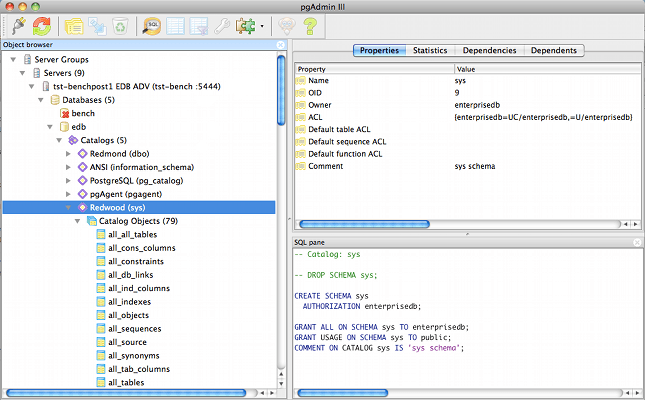Select the all_indexes catalog object

pos(130,302)
